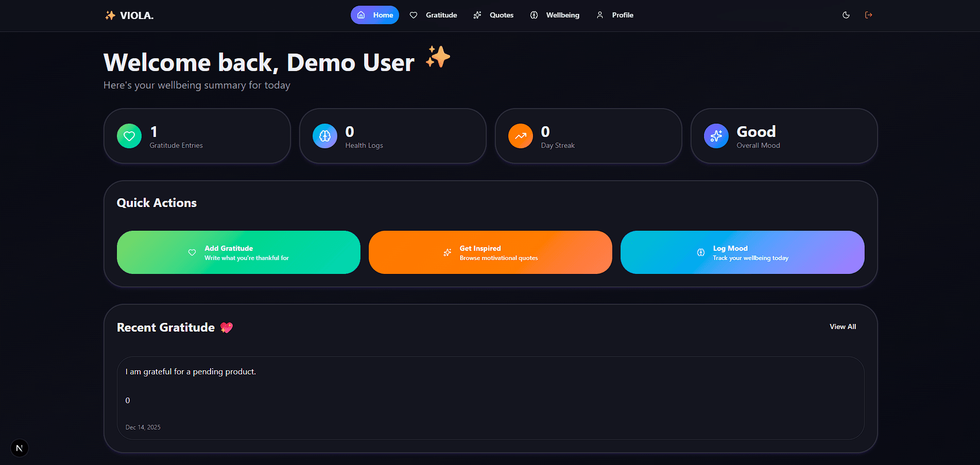Image resolution: width=980 pixels, height=465 pixels.
Task: Select the home icon in the navigation bar
Action: 362,15
